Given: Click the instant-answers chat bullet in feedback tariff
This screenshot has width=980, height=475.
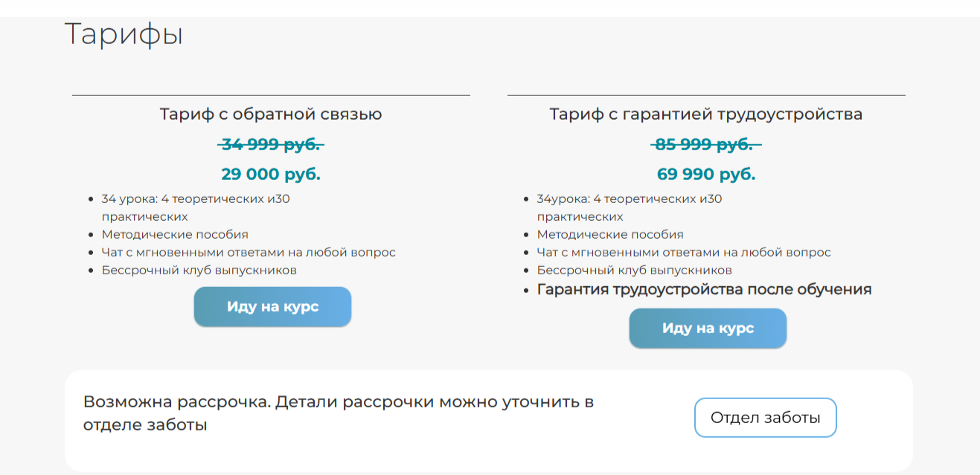Looking at the screenshot, I should pos(249,253).
